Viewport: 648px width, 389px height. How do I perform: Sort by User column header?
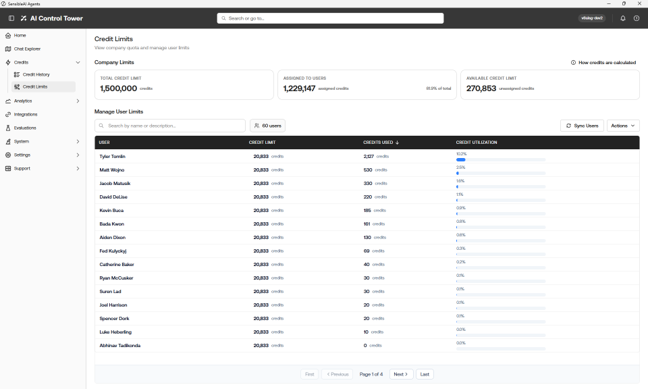pos(104,143)
